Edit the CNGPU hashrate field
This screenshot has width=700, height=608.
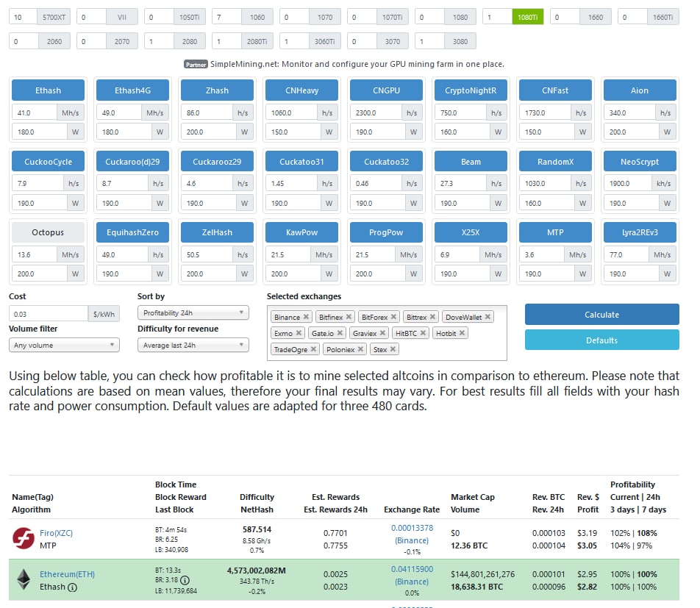(376, 113)
